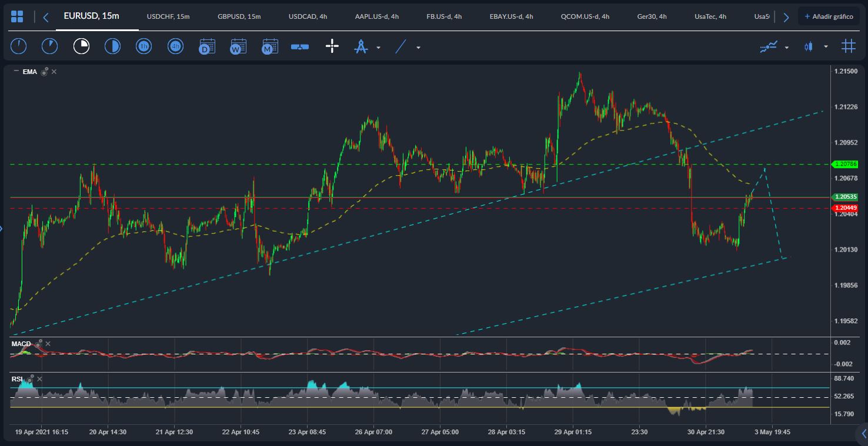The width and height of the screenshot is (868, 446).
Task: Click the horizontal bar tool icon
Action: 300,46
